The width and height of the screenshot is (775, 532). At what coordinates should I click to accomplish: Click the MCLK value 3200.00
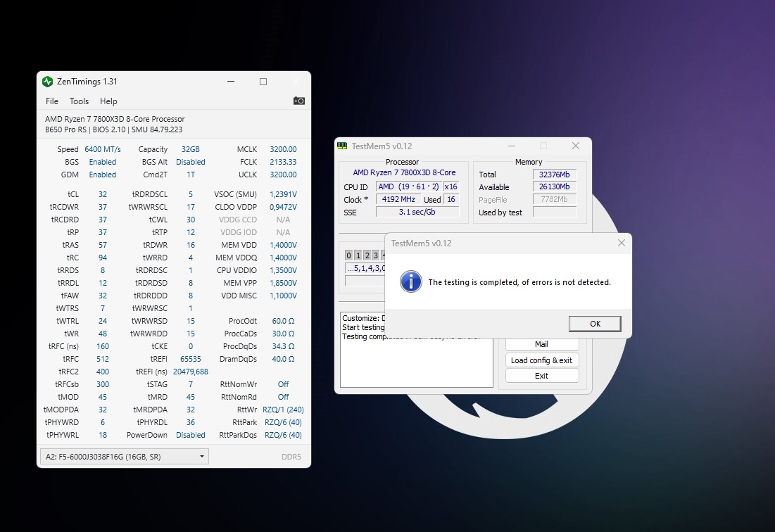coord(283,149)
